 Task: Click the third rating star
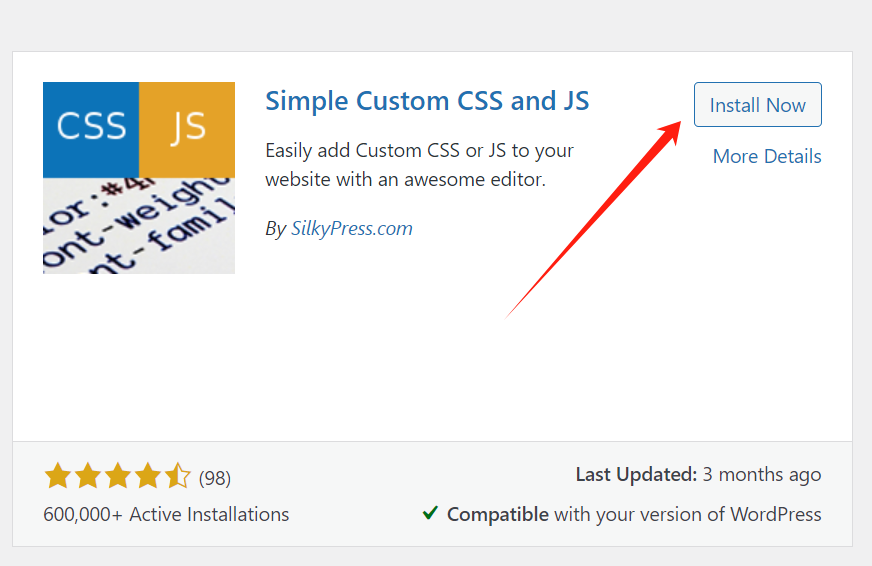[x=118, y=477]
